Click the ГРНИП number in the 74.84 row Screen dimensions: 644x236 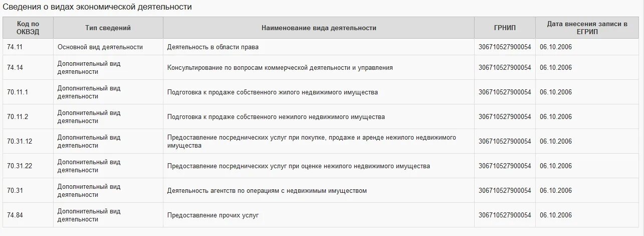(505, 215)
